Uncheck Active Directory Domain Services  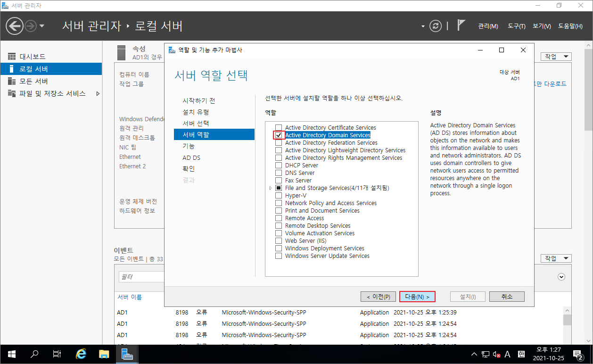(279, 135)
